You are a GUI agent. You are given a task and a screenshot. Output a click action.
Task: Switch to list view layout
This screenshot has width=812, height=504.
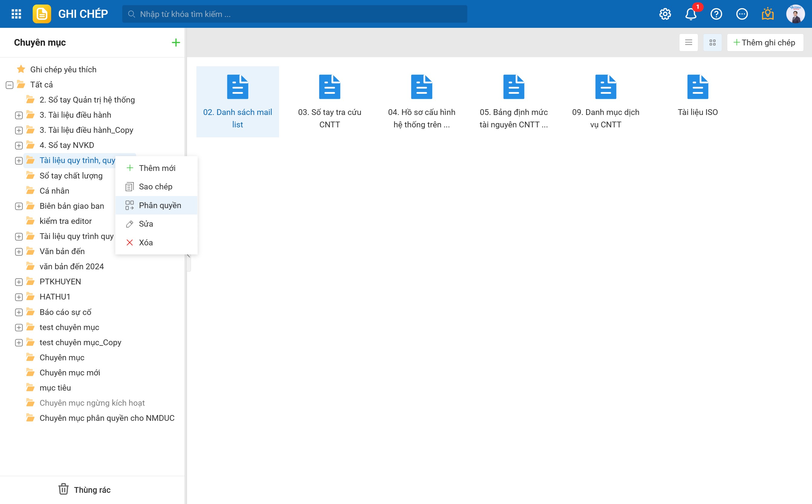tap(689, 42)
